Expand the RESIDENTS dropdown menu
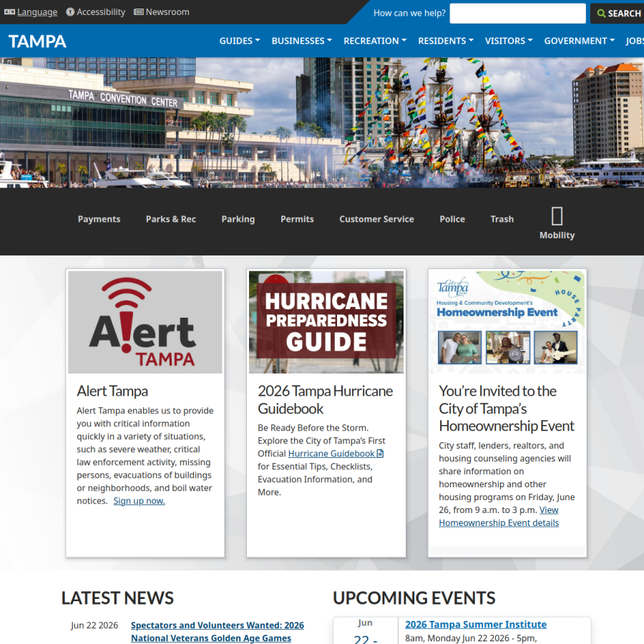The image size is (644, 644). pos(446,41)
